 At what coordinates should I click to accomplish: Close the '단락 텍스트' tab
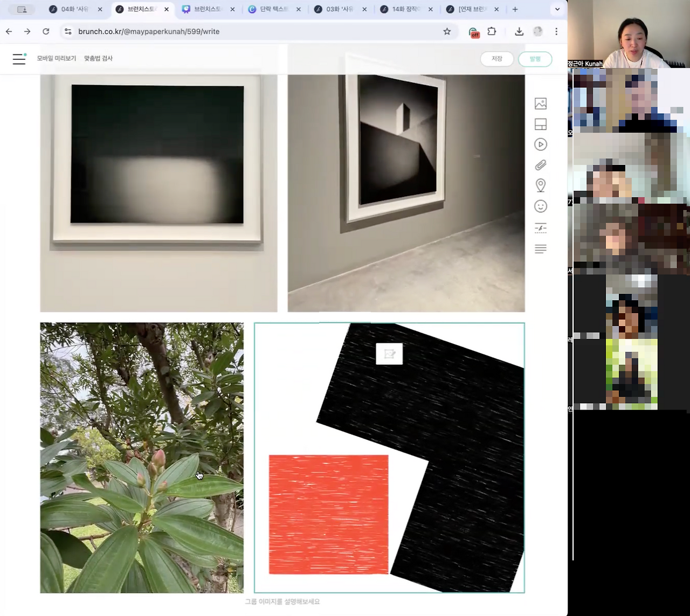(299, 9)
